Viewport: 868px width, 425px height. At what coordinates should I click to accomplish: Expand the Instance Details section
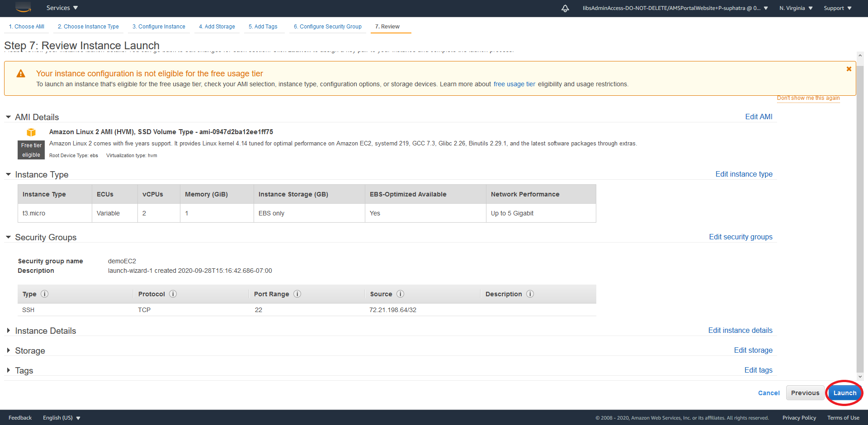8,331
